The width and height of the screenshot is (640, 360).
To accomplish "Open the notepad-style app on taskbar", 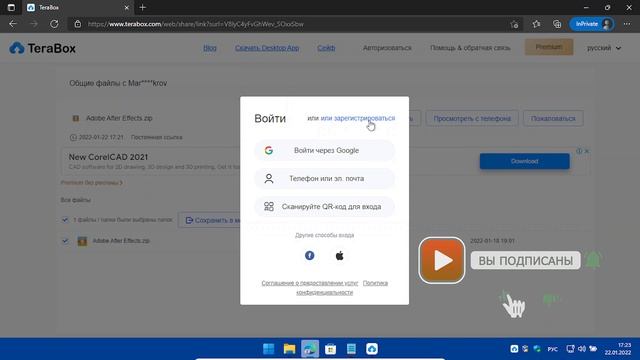I will (351, 349).
